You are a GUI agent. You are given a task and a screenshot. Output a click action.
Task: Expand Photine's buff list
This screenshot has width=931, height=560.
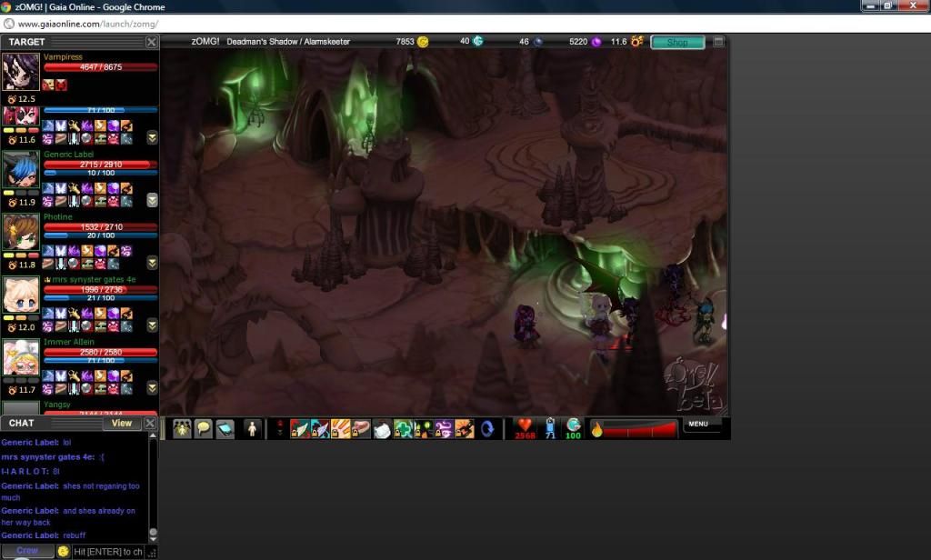(x=152, y=263)
